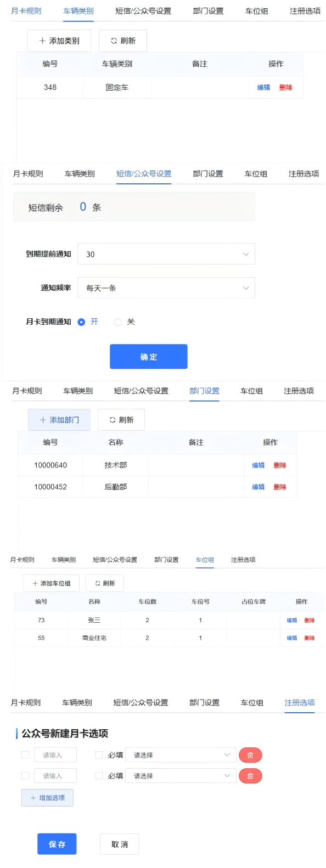Click the 添加部门 button label
This screenshot has width=326, height=868.
(x=64, y=420)
